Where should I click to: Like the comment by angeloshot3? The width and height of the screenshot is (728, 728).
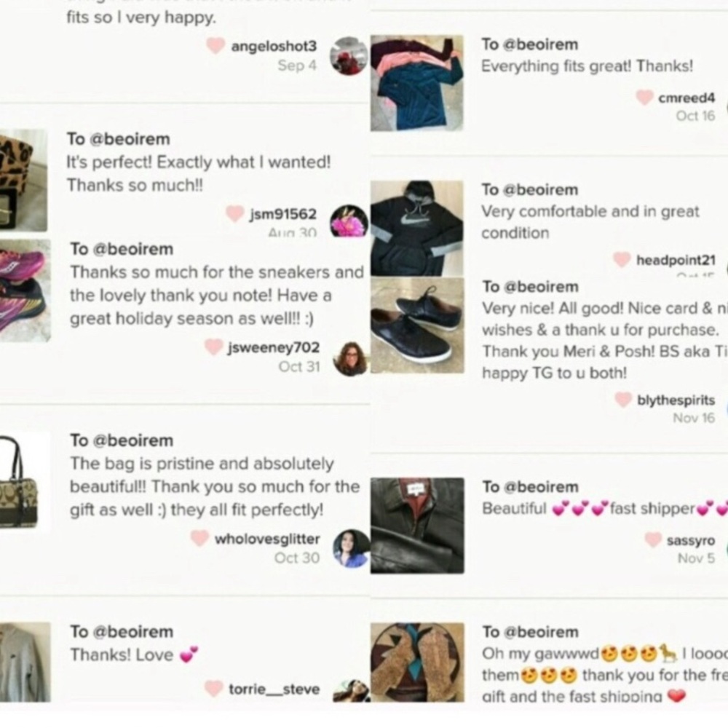pos(215,45)
